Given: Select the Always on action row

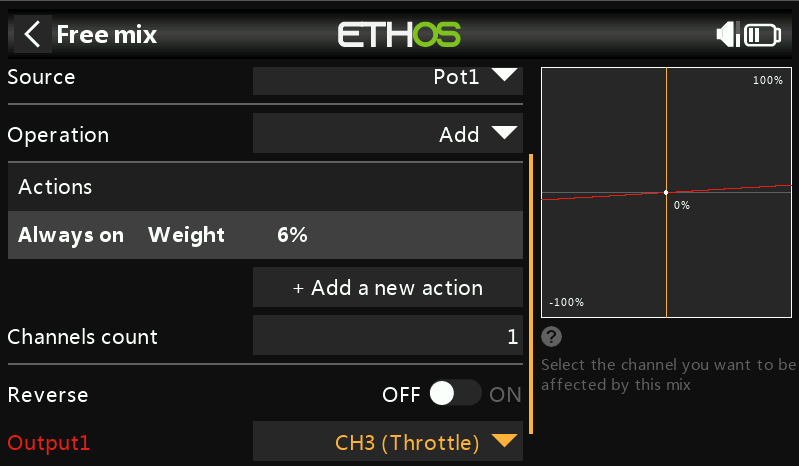Looking at the screenshot, I should point(72,235).
